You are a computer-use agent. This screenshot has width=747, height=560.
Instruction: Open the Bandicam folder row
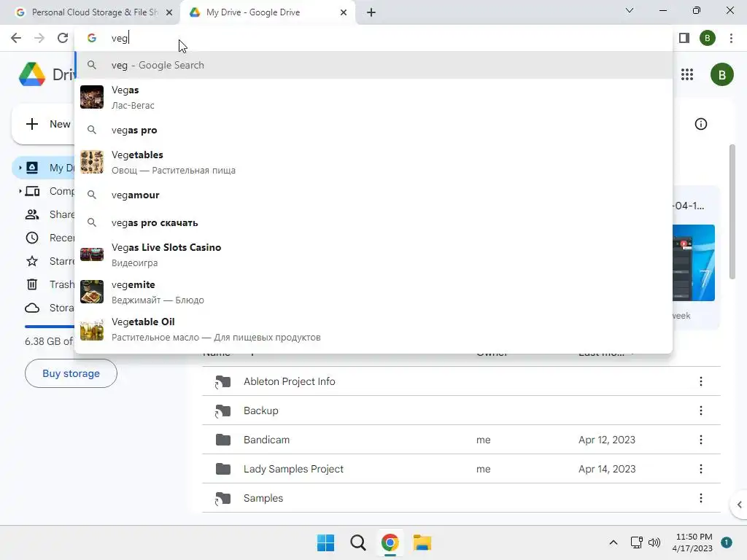461,440
